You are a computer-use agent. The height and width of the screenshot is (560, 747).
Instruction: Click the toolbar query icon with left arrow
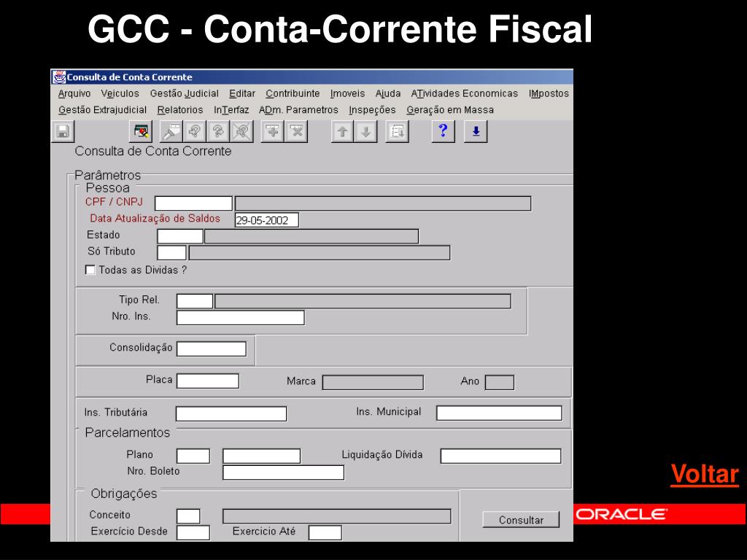click(194, 131)
